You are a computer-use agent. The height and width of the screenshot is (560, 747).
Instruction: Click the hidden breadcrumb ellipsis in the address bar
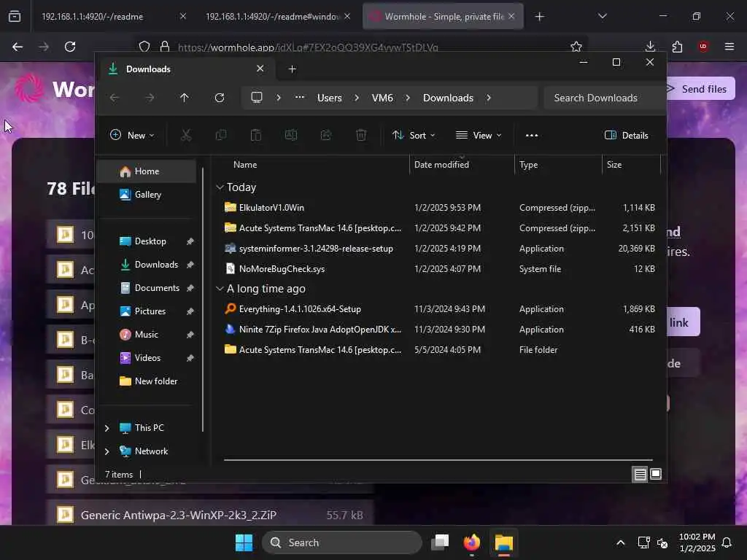click(300, 97)
